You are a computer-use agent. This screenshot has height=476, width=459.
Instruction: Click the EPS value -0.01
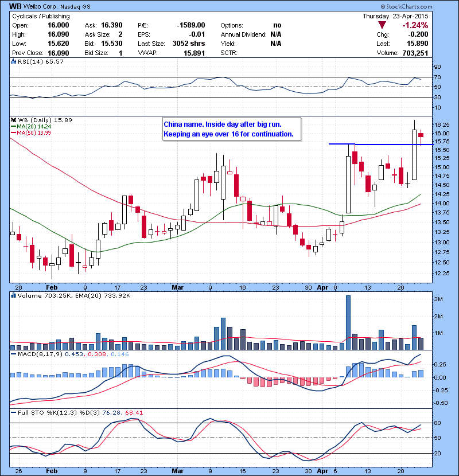197,34
